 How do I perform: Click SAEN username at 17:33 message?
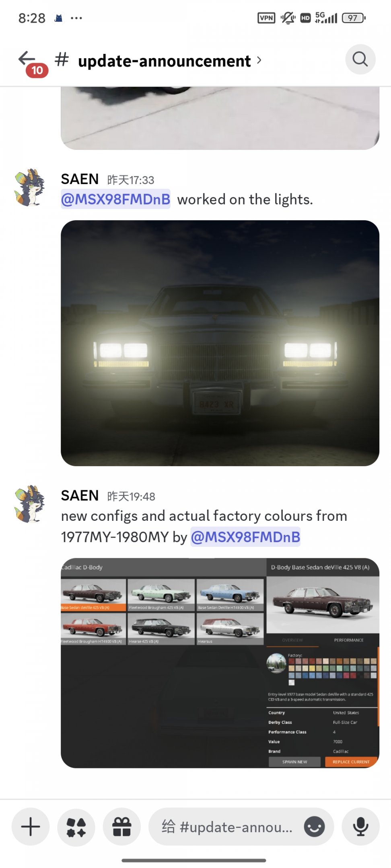[x=80, y=179]
